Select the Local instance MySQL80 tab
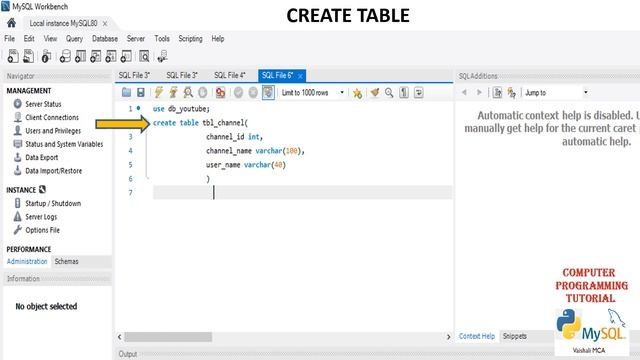The width and height of the screenshot is (640, 360). click(x=63, y=23)
